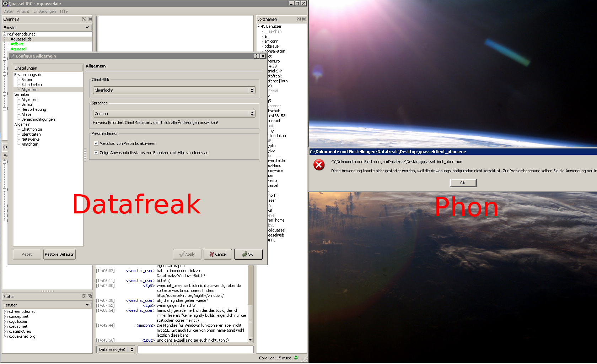Click the chat message input field
This screenshot has height=364, width=597.
point(195,349)
